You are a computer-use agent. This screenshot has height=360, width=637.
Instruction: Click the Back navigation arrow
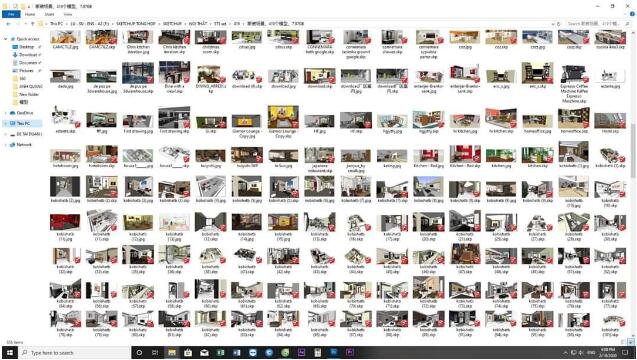8,24
